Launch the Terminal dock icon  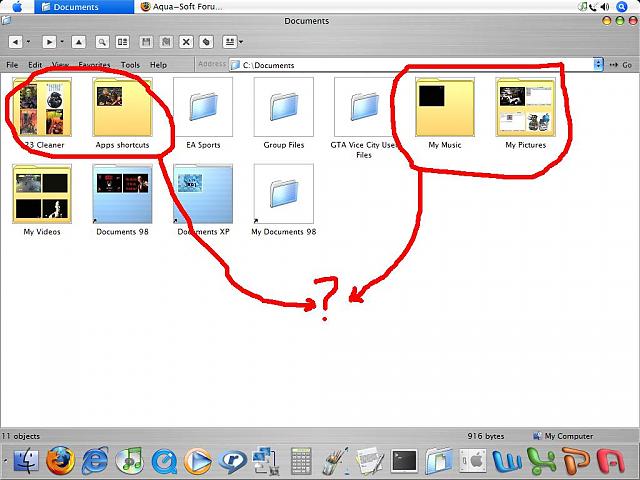pos(404,461)
